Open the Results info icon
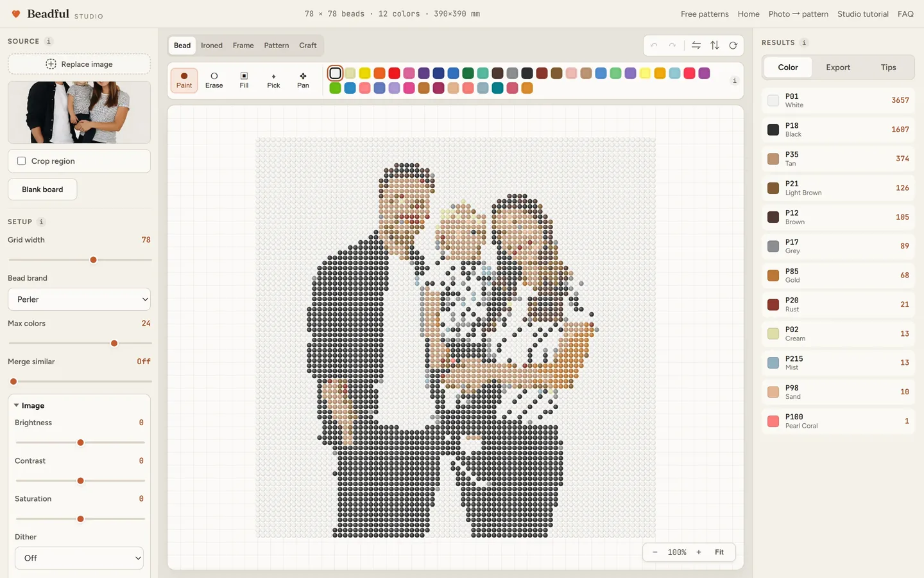Image resolution: width=924 pixels, height=578 pixels. [x=804, y=42]
